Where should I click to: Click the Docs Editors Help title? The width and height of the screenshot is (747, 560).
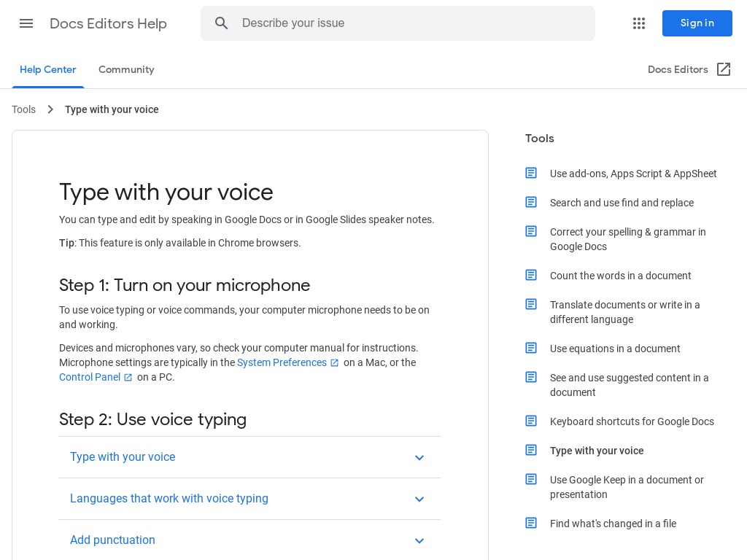tap(108, 23)
